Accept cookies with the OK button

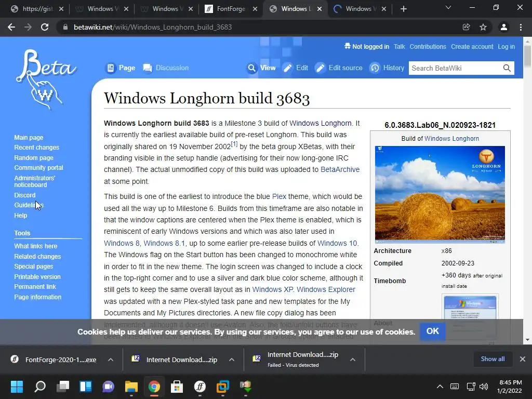pos(433,331)
